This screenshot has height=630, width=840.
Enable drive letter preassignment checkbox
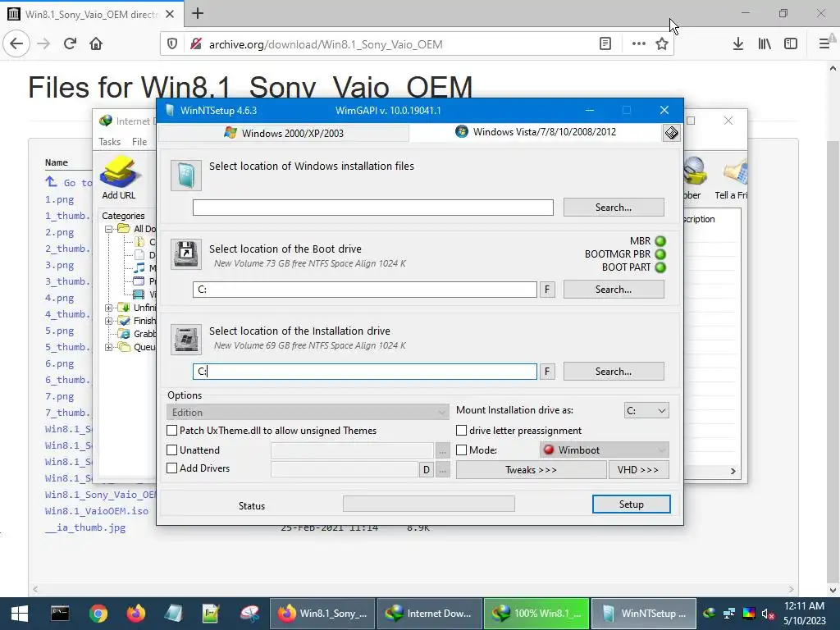461,431
